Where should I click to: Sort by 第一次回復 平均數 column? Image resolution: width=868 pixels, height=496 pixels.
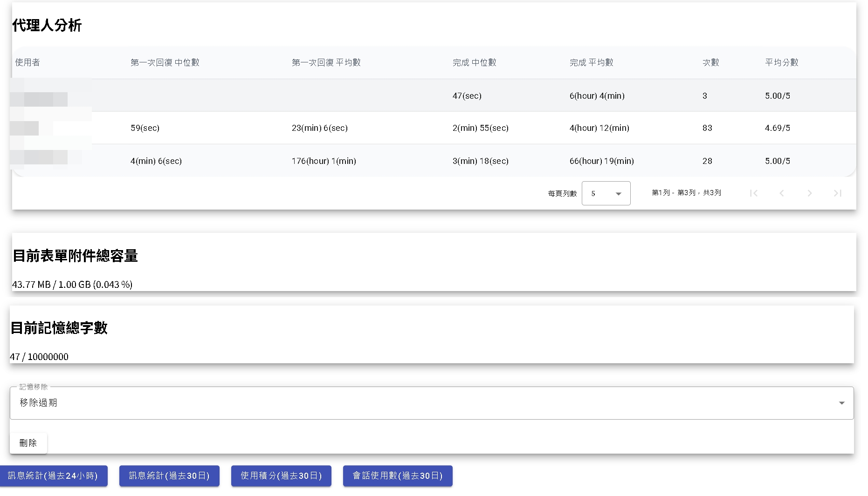[326, 62]
